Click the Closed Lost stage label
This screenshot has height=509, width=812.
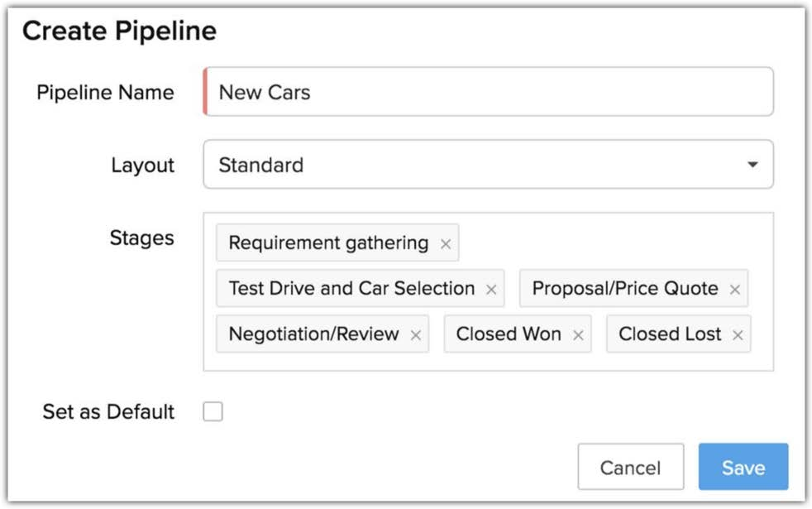[670, 334]
